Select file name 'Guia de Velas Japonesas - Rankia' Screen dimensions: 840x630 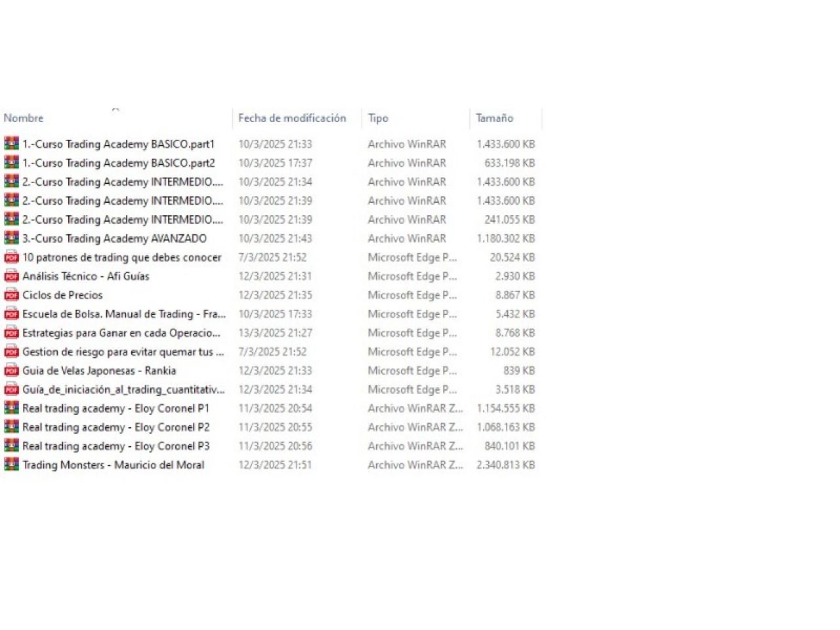99,371
